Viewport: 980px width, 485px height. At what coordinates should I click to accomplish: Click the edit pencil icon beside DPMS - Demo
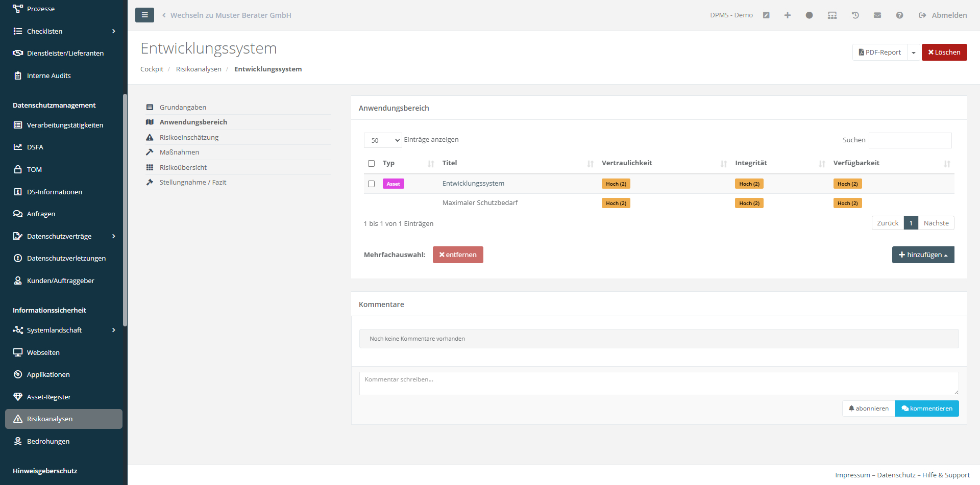click(766, 15)
